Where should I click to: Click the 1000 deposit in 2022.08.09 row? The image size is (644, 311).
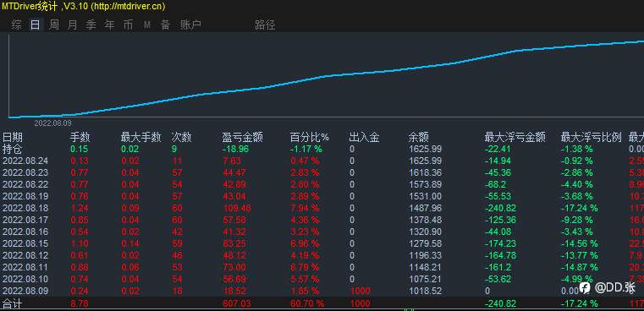[360, 291]
